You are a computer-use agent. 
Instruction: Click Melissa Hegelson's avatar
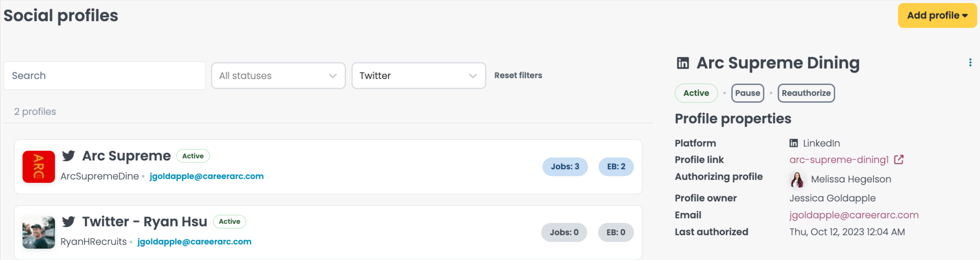[797, 179]
